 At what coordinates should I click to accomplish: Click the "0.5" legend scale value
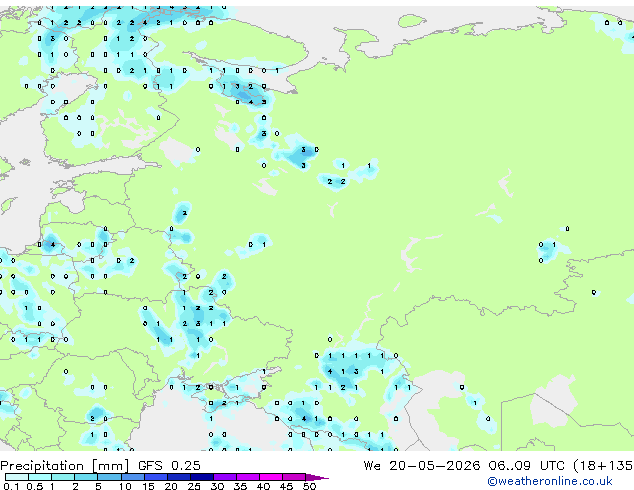(35, 486)
